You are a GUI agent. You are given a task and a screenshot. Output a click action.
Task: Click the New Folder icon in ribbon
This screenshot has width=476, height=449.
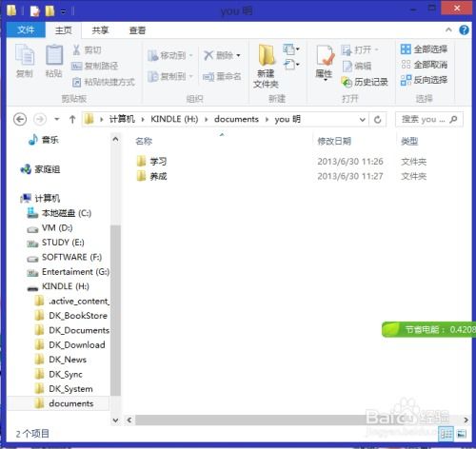[x=267, y=55]
